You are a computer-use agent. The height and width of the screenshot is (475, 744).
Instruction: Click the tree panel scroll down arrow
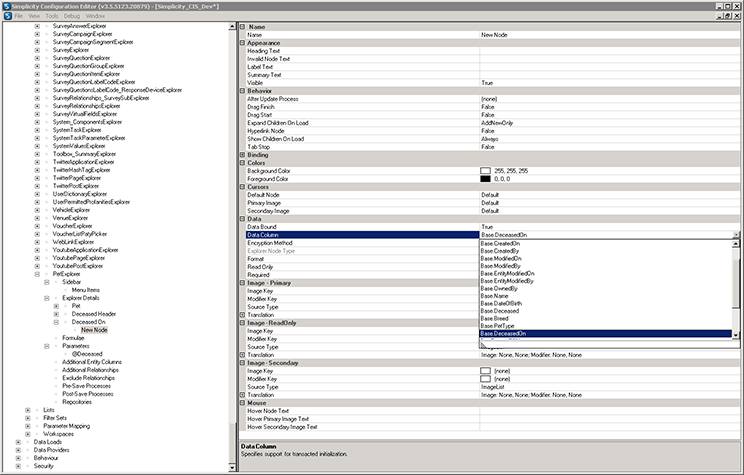(232, 467)
